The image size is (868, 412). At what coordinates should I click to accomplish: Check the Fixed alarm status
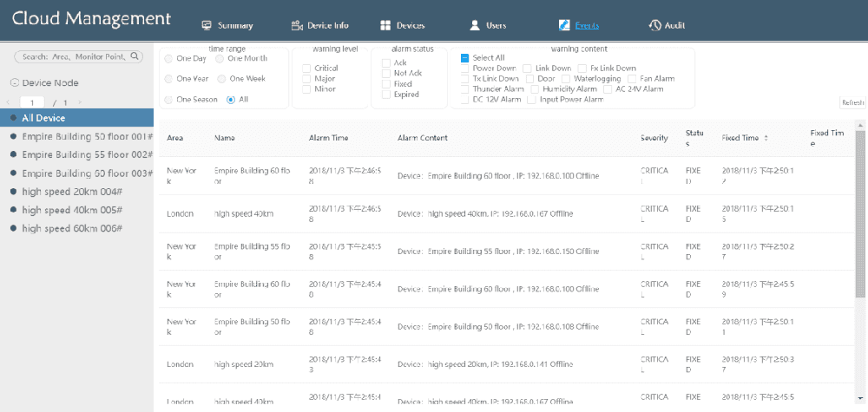click(x=386, y=84)
